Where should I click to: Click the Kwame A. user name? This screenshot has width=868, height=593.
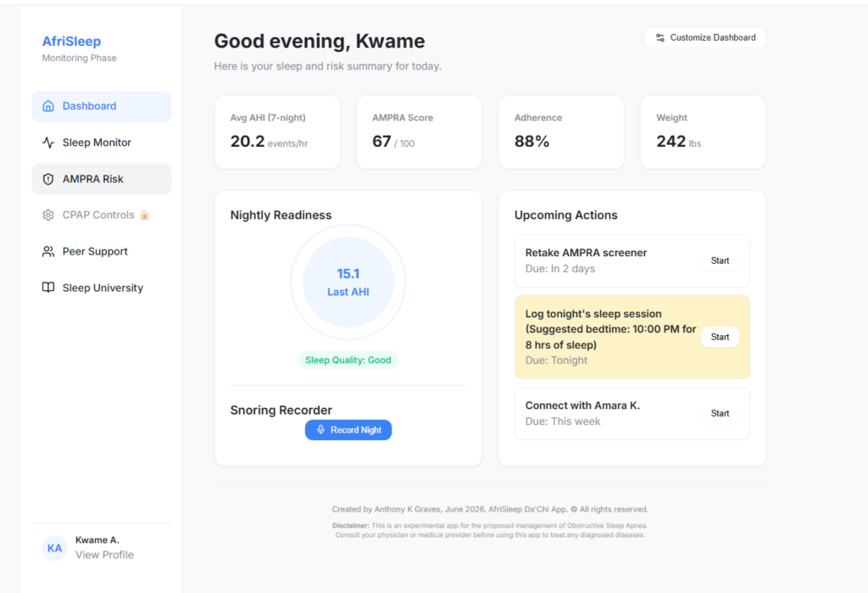pos(97,540)
